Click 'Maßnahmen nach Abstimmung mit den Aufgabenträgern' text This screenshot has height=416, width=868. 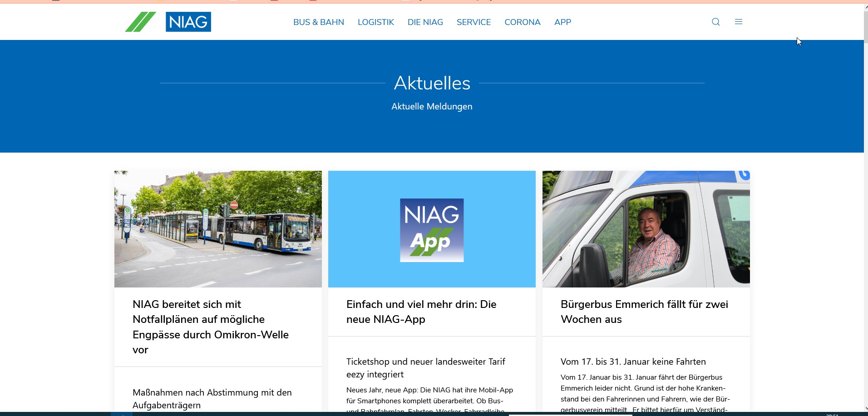(212, 399)
